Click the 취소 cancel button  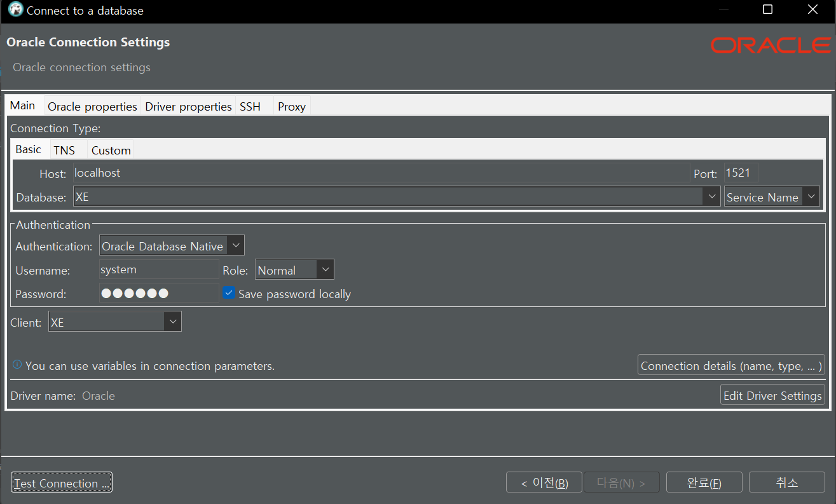787,482
